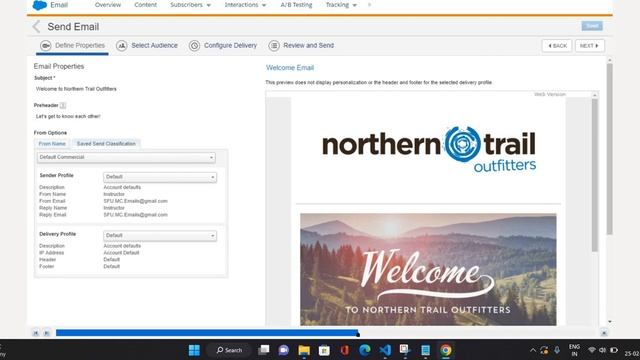
Task: Click the Subject field text
Action: (x=76, y=89)
